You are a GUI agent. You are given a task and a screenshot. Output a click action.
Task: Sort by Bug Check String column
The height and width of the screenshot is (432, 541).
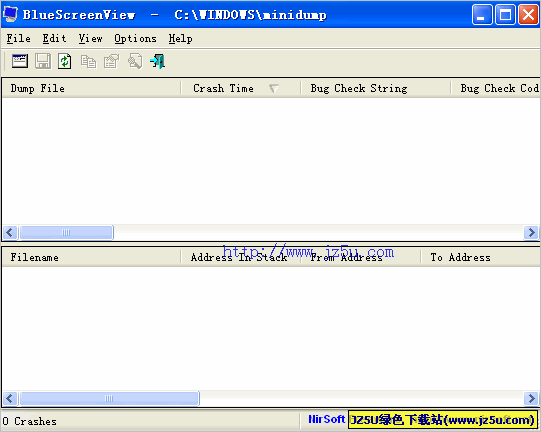376,88
